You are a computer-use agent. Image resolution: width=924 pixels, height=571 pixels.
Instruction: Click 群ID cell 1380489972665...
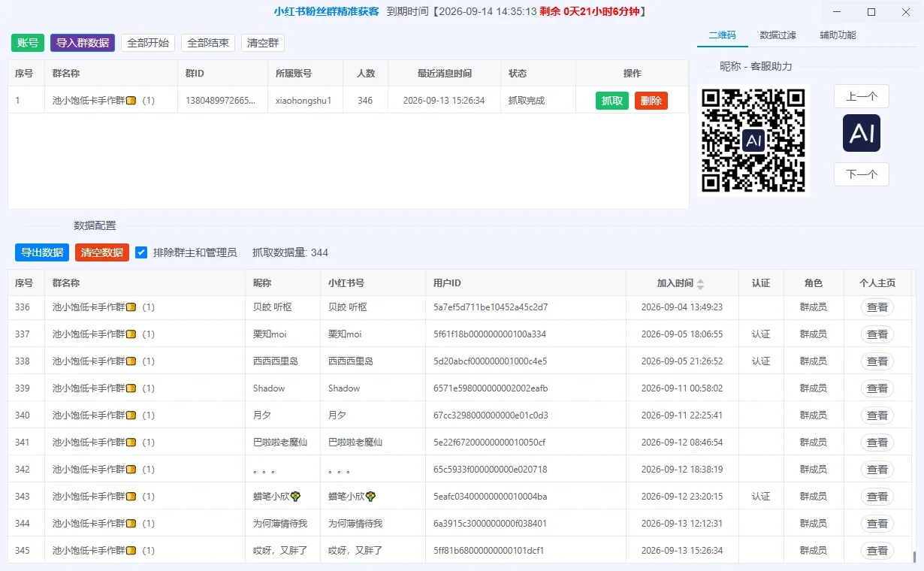point(222,101)
